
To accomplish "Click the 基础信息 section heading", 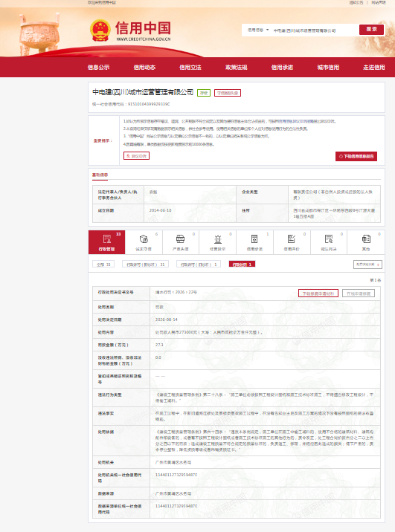I will coord(100,175).
